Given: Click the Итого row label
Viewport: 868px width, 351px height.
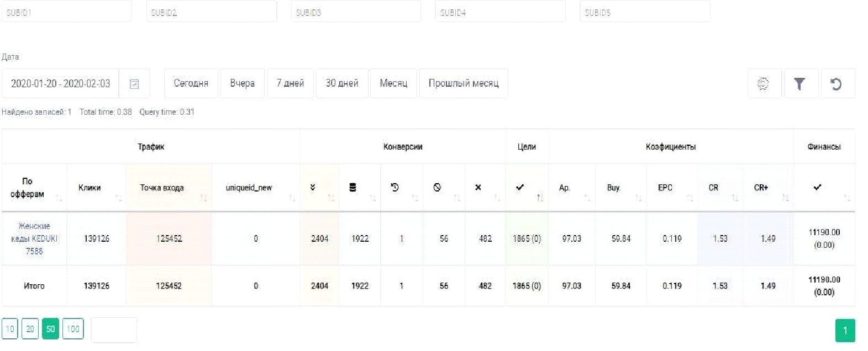Looking at the screenshot, I should 34,286.
